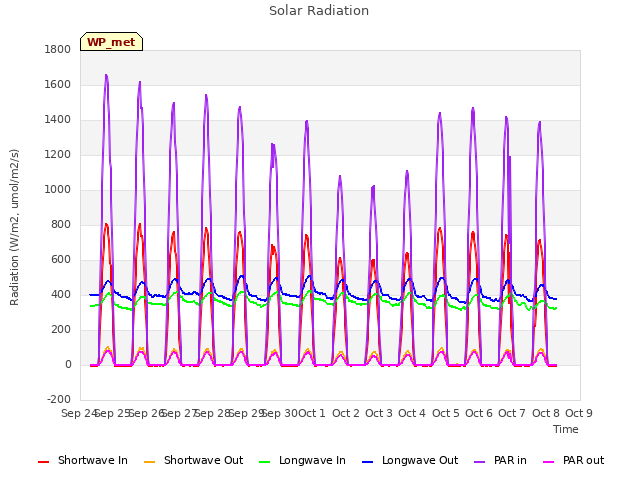Click the Oct 6 x-axis label
Viewport: 640px width, 480px height.
(x=479, y=413)
